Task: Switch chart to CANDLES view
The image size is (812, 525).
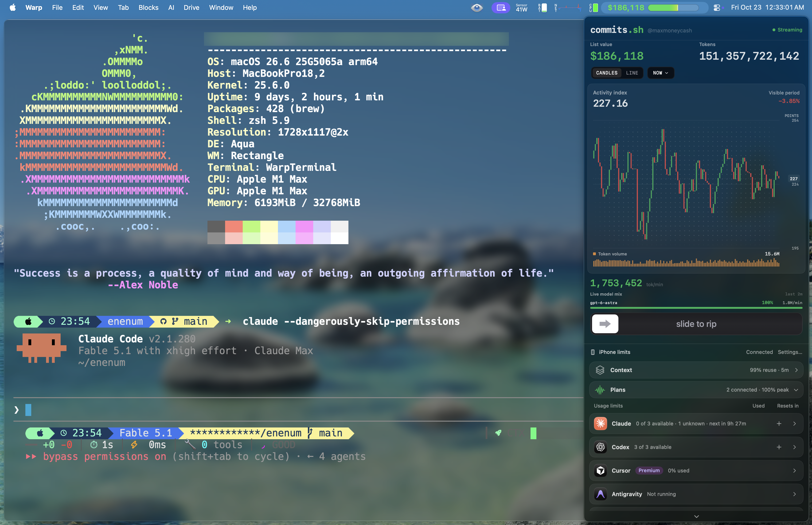Action: pos(606,73)
